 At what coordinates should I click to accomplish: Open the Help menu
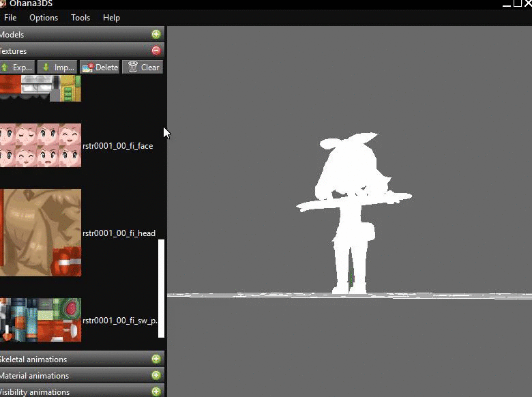(x=111, y=18)
